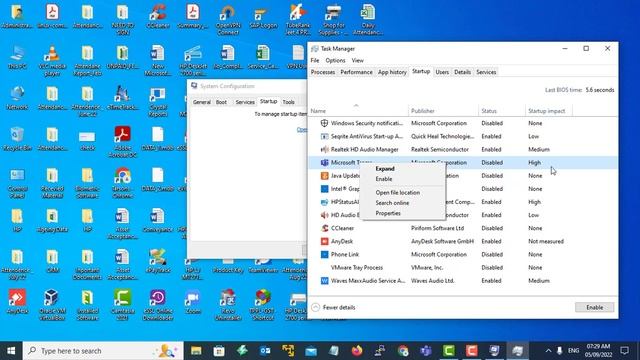Open the Recycle Bin desktop icon
Screen dimensions: 640x360
17,139
